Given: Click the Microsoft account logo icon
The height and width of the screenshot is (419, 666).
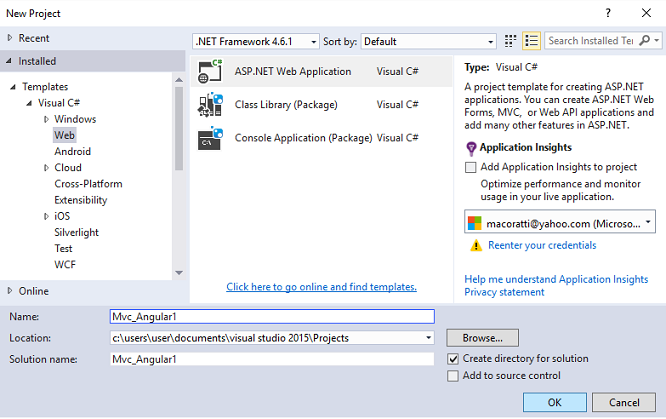Looking at the screenshot, I should click(474, 223).
